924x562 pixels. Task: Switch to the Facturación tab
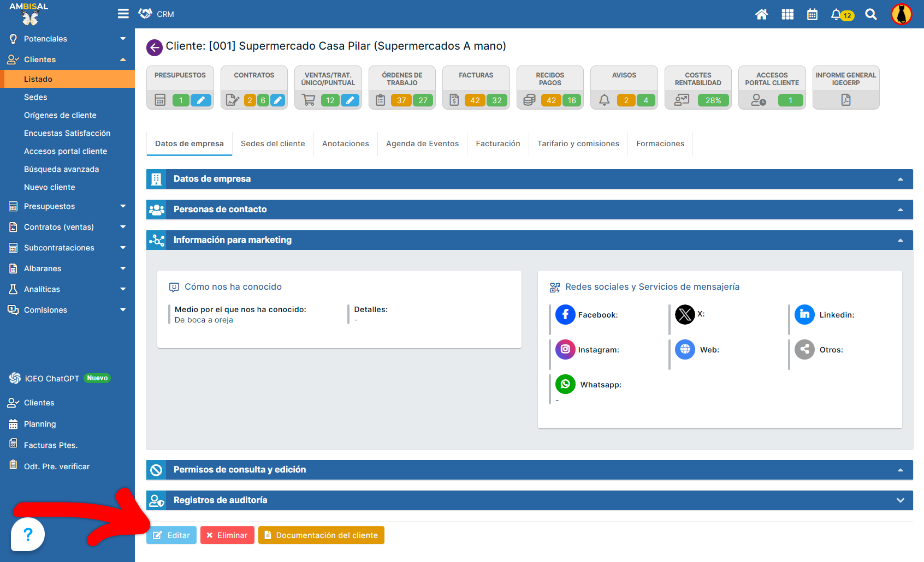(x=497, y=144)
